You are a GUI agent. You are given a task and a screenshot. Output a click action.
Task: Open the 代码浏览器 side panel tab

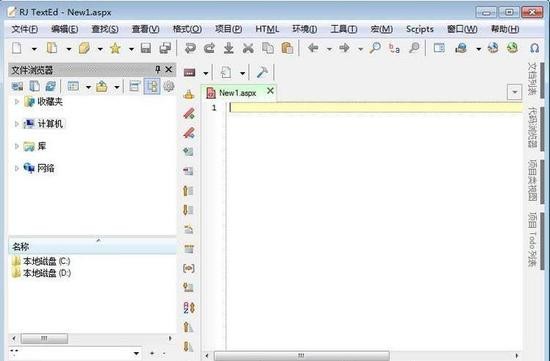[532, 128]
